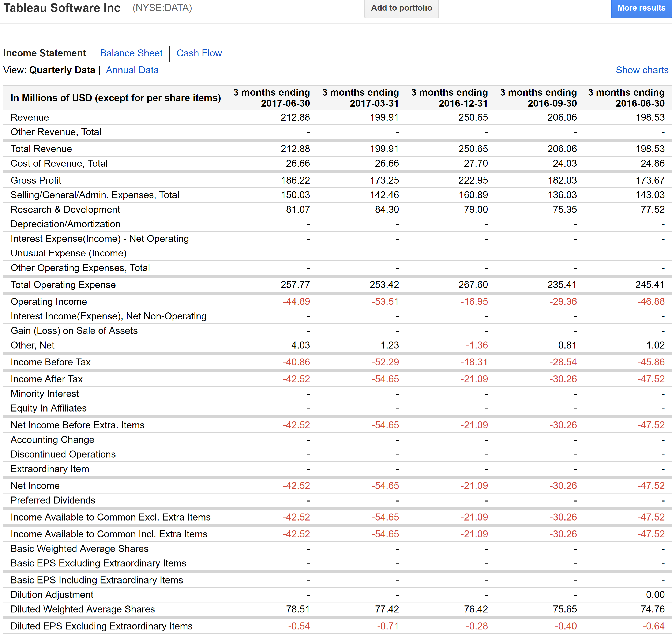Viewport: 672px width, 634px height.
Task: Click Diluted EPS value -0.71
Action: (388, 626)
